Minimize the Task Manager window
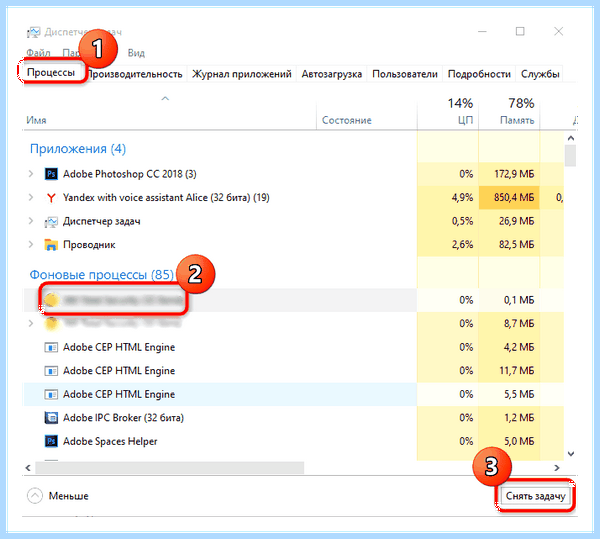The image size is (600, 539). (482, 31)
